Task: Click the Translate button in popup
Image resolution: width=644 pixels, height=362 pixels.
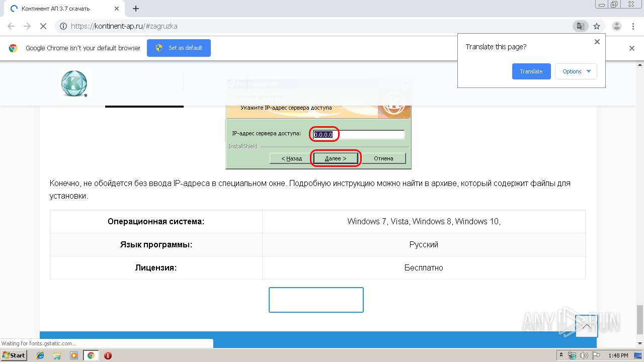Action: click(531, 71)
